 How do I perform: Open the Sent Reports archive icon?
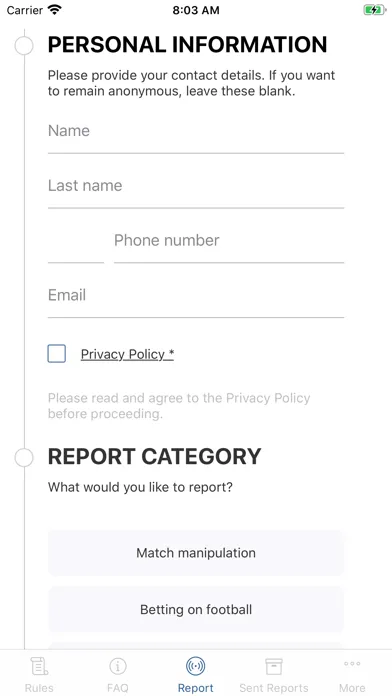coord(274,666)
